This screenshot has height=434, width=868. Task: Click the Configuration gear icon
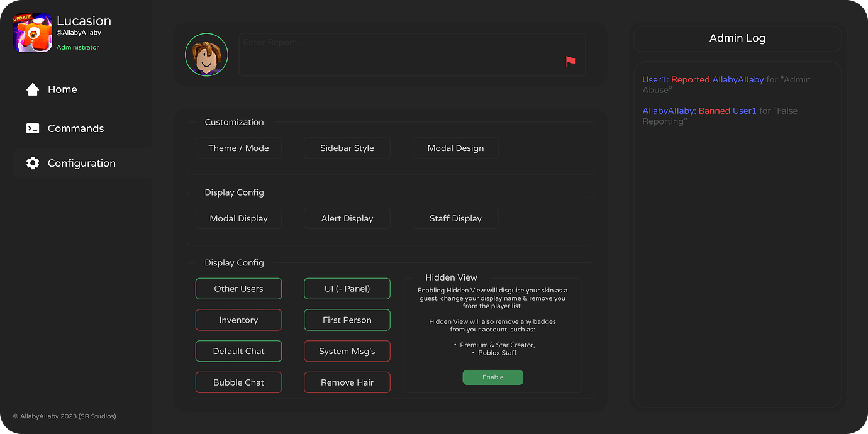tap(33, 163)
